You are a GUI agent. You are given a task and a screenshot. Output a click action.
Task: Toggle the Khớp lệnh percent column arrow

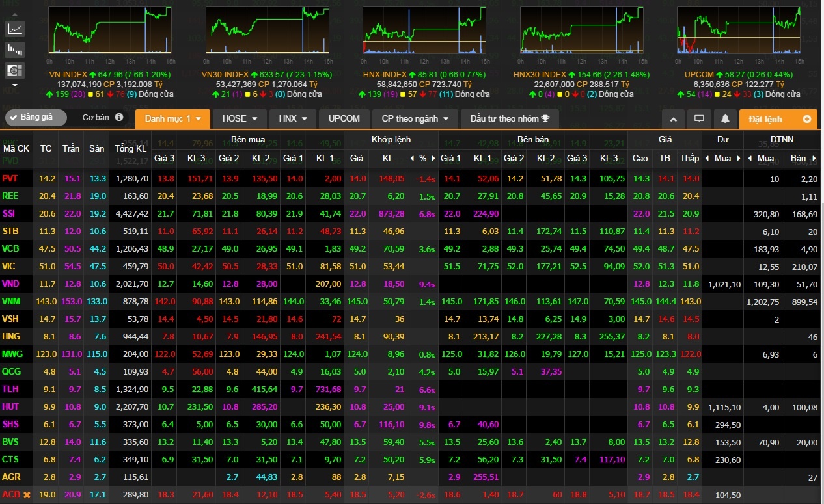tap(411, 158)
